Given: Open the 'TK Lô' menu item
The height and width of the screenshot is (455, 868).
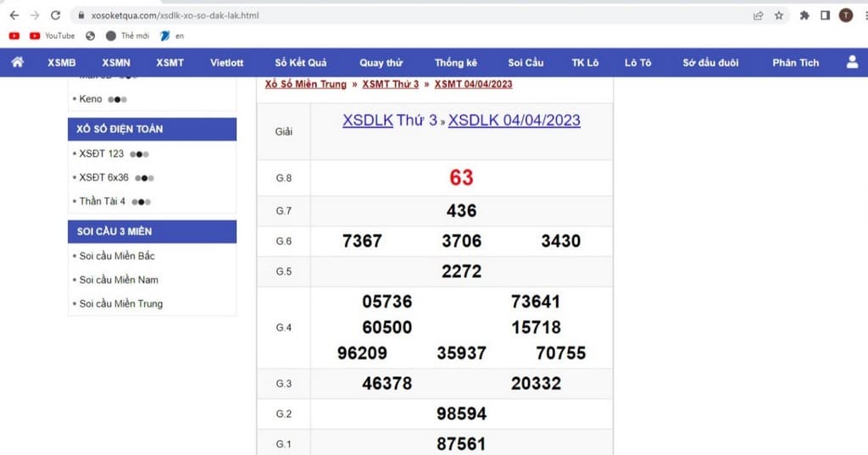Looking at the screenshot, I should [x=585, y=63].
